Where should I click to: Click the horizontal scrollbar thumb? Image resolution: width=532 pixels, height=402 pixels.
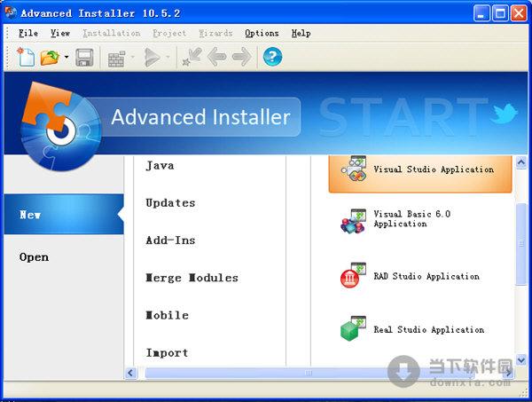(x=309, y=373)
